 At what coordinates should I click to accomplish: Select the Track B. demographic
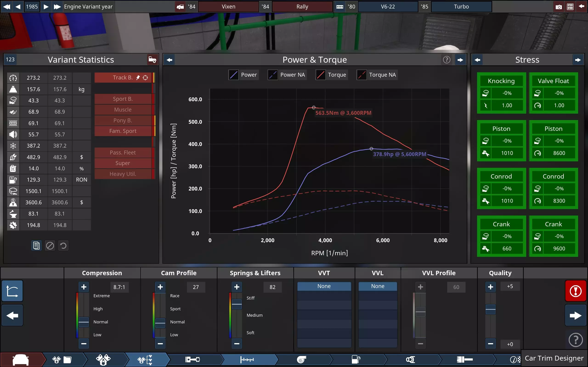pyautogui.click(x=123, y=78)
